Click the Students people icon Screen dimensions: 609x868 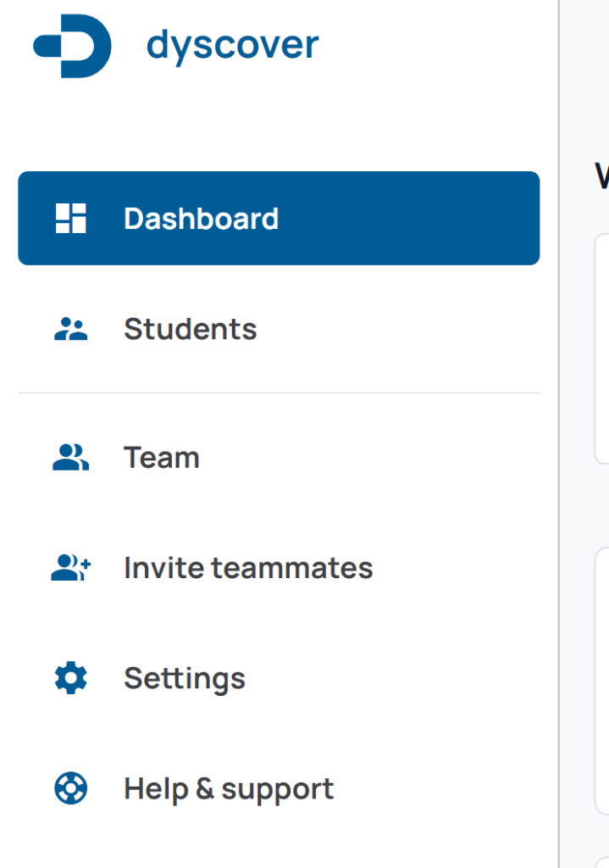71,329
